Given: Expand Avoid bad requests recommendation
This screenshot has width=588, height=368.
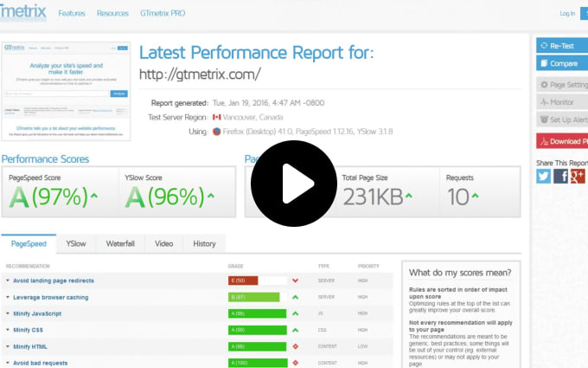Looking at the screenshot, I should [x=40, y=363].
